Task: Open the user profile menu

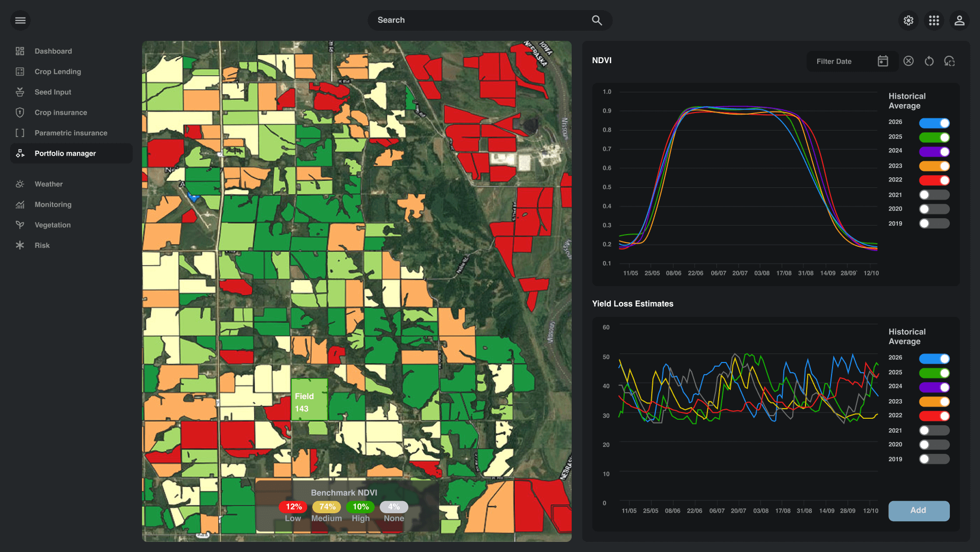Action: tap(960, 20)
